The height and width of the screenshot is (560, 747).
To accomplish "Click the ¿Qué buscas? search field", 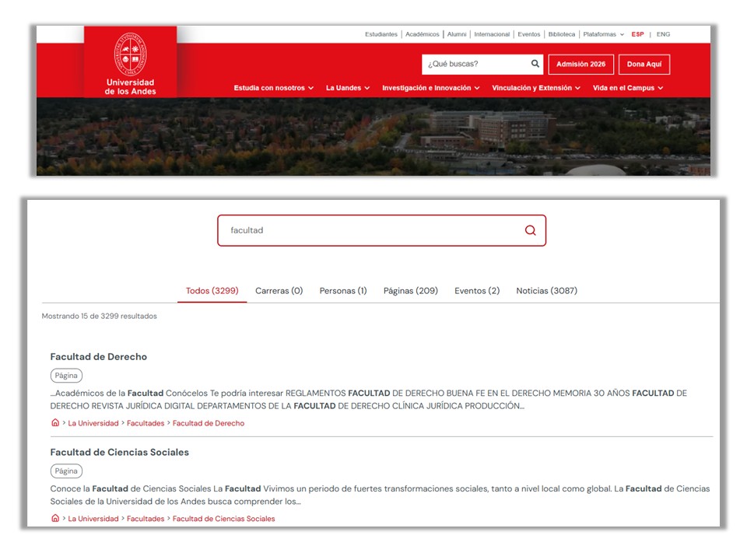I will pos(475,64).
